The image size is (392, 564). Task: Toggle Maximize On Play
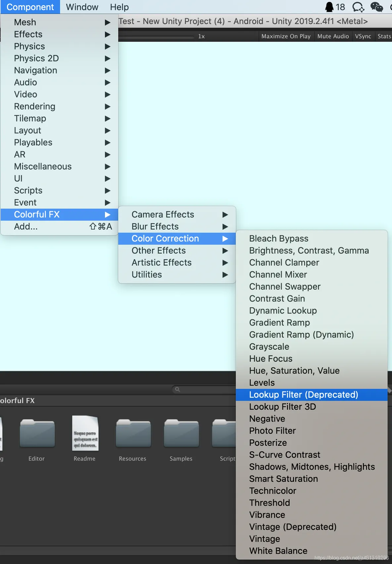[x=286, y=36]
